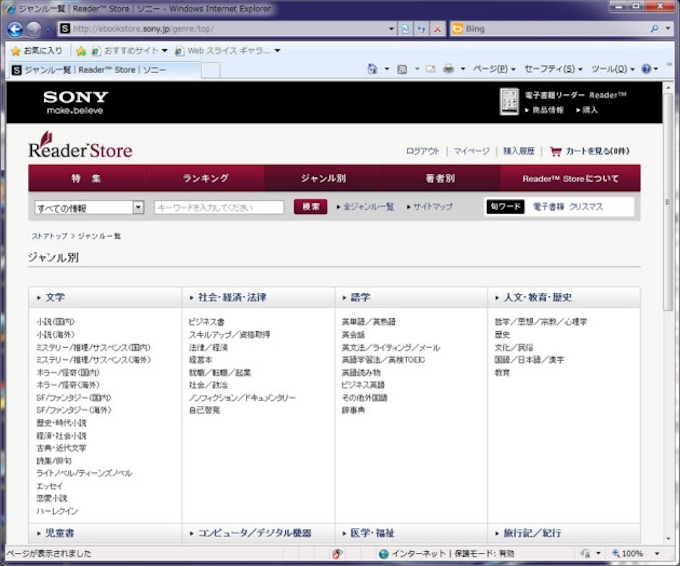
Task: Click the Stop loading X icon
Action: click(x=438, y=29)
